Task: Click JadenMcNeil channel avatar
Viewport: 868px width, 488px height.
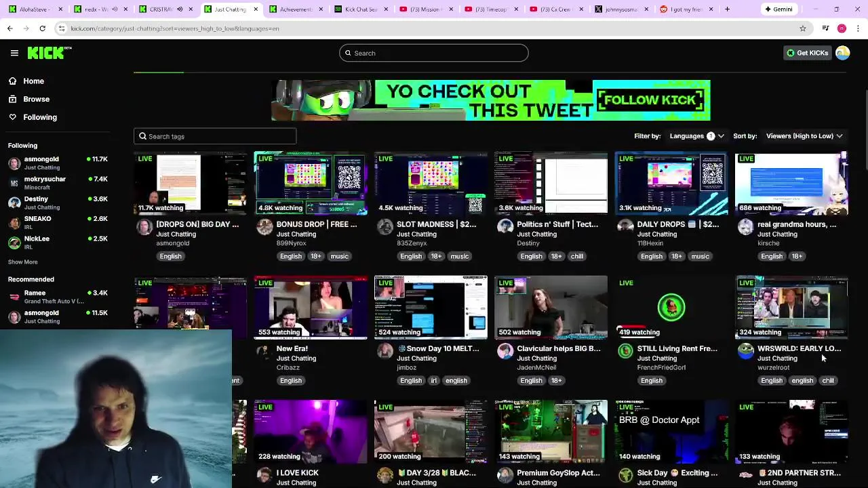Action: (505, 350)
